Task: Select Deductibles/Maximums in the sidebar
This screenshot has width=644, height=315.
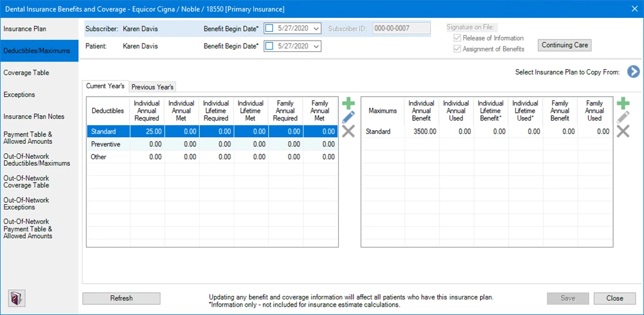Action: [39, 51]
